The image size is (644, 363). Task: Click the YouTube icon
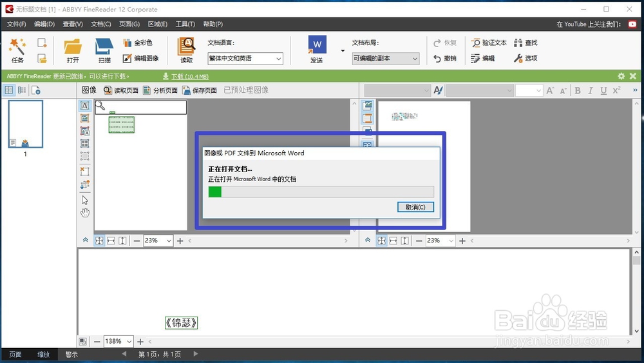632,25
